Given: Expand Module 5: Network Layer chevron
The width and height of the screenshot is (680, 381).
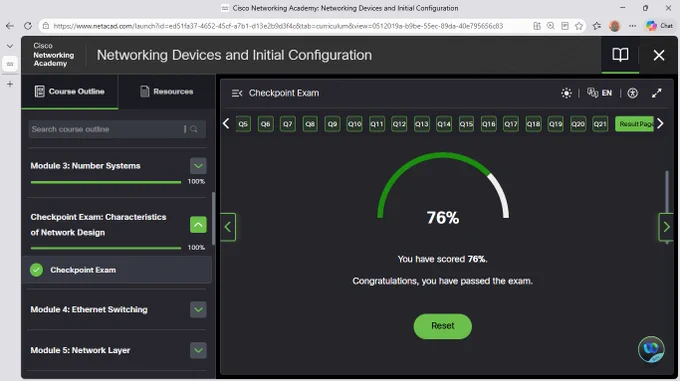Looking at the screenshot, I should pos(198,350).
